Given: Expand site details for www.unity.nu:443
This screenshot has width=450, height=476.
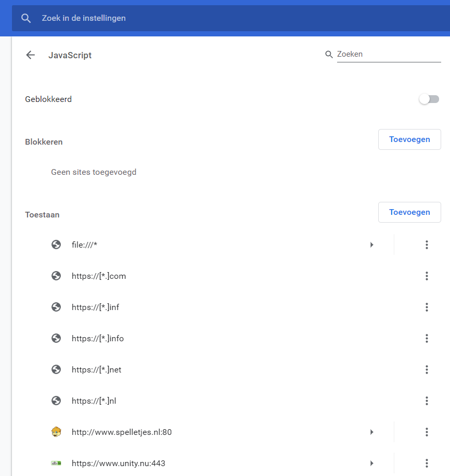Looking at the screenshot, I should point(371,463).
